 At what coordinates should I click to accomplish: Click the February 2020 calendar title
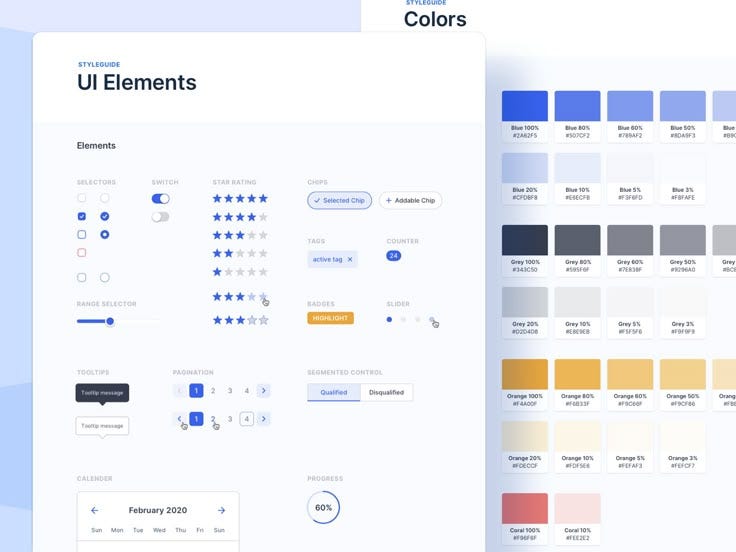point(158,510)
